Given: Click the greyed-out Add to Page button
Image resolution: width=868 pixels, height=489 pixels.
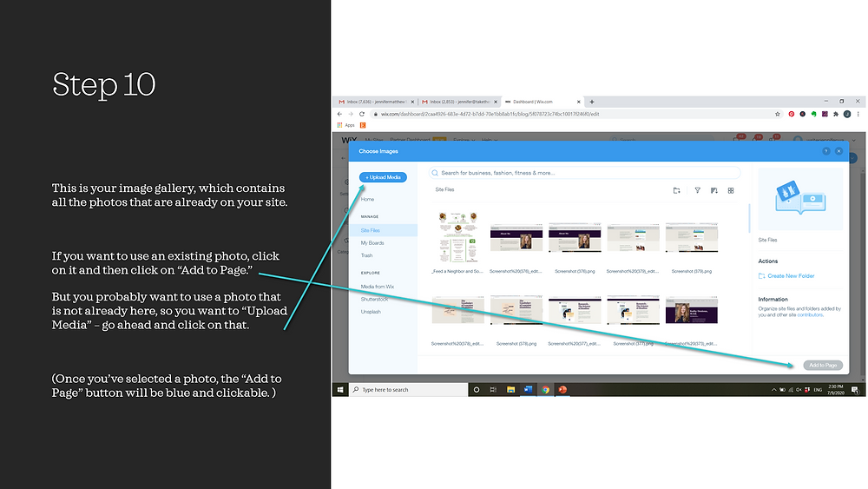Looking at the screenshot, I should coord(823,365).
